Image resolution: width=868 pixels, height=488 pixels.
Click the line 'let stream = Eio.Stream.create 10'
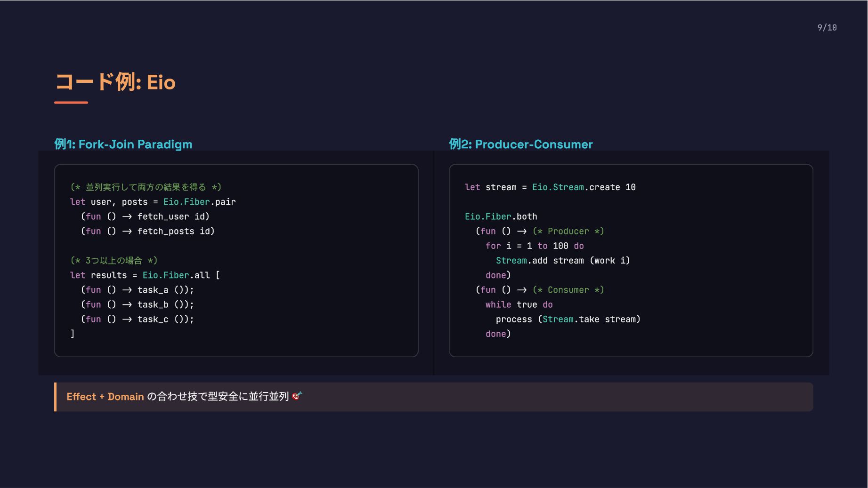[550, 187]
